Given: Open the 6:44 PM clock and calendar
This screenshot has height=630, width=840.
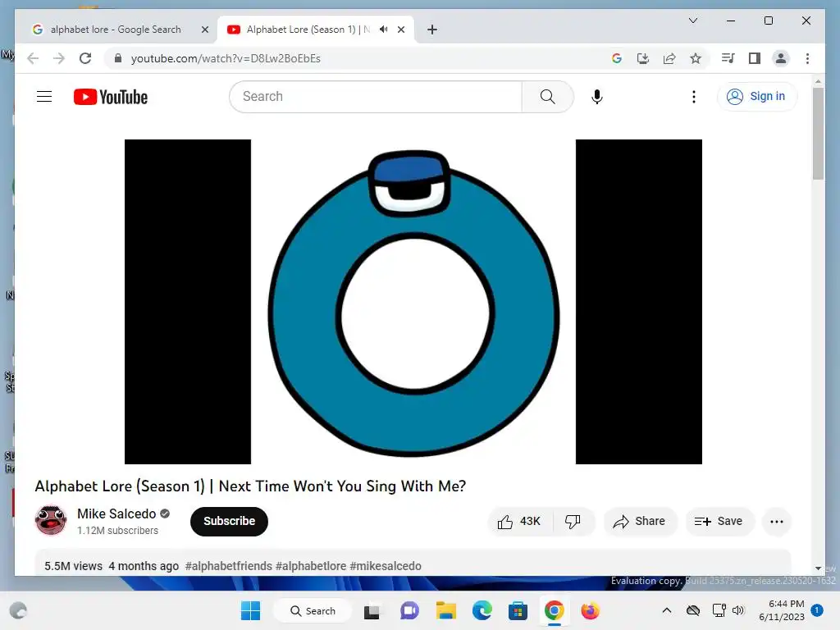Looking at the screenshot, I should (782, 610).
